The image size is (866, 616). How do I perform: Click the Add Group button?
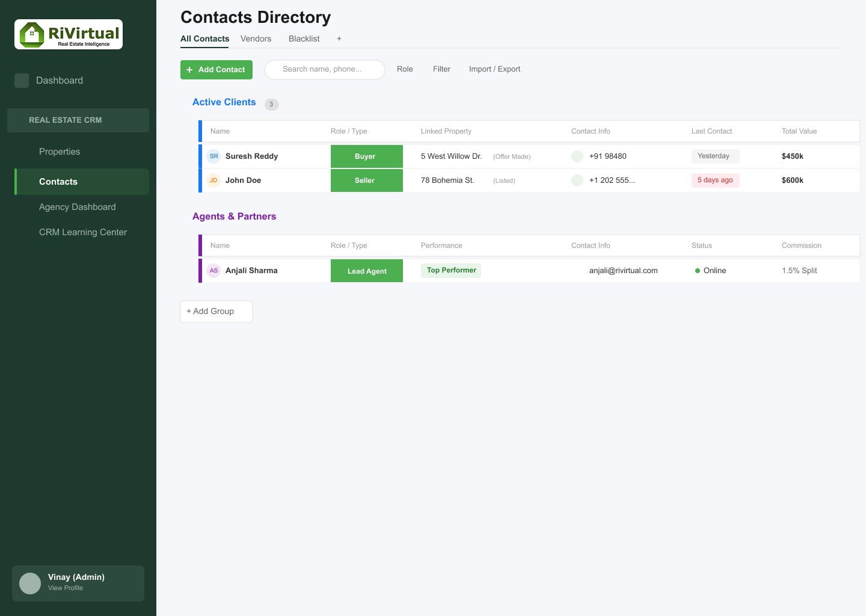point(216,312)
